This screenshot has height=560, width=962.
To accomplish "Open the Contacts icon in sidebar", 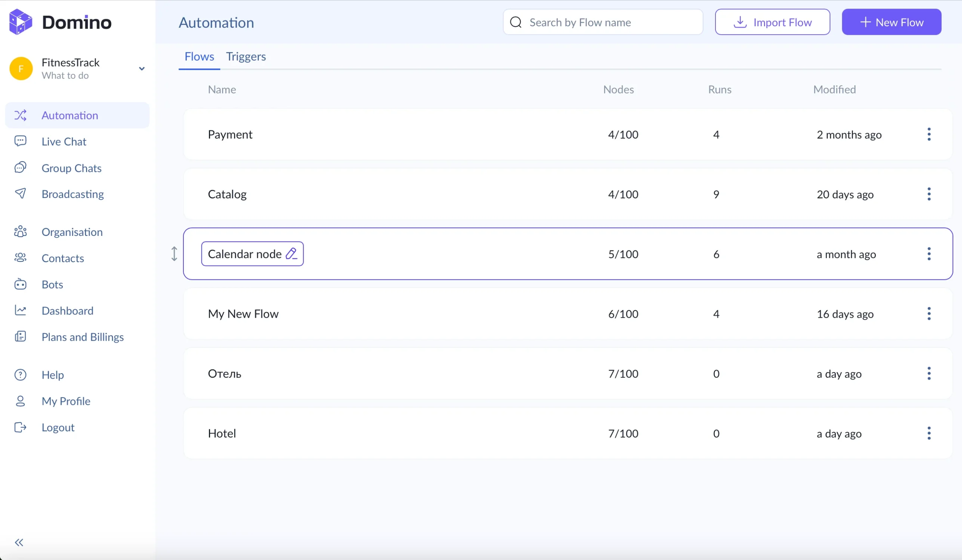I will (20, 258).
